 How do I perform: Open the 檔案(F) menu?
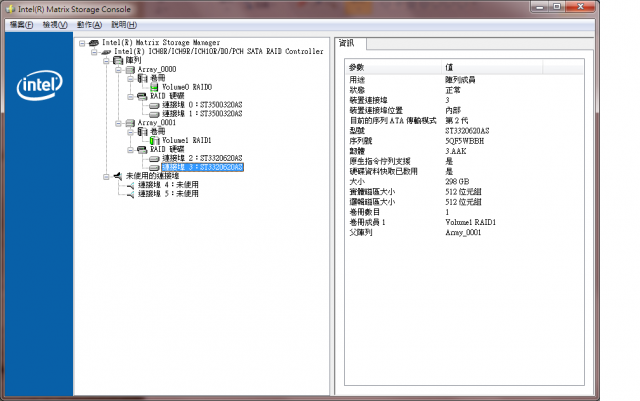(21, 25)
